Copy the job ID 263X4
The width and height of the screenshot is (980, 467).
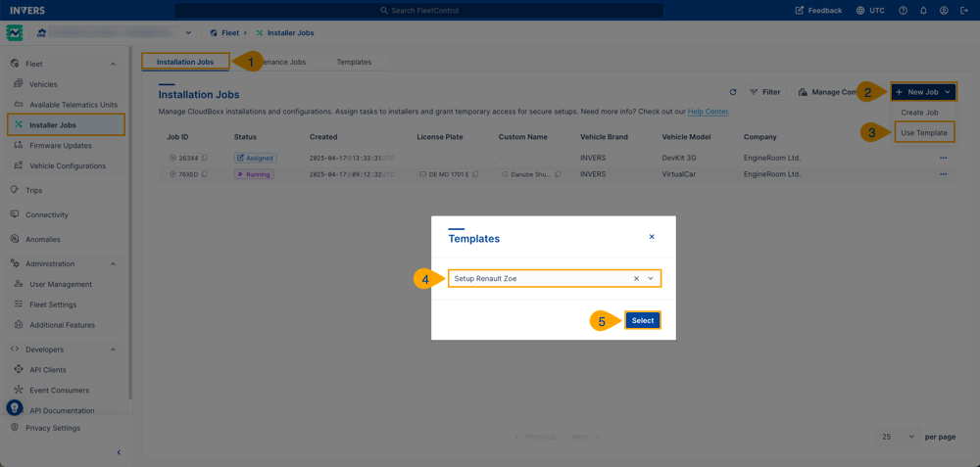tap(205, 158)
